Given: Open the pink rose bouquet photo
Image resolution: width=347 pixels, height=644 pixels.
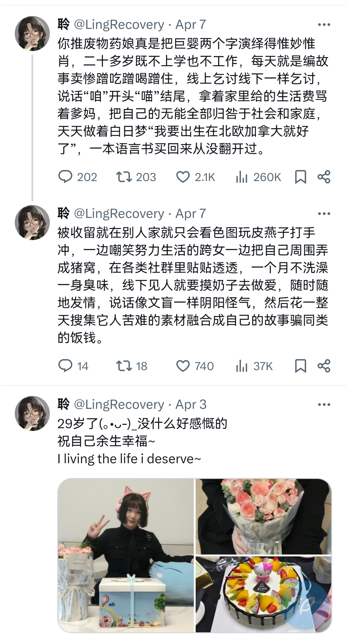Looking at the screenshot, I should tap(263, 516).
